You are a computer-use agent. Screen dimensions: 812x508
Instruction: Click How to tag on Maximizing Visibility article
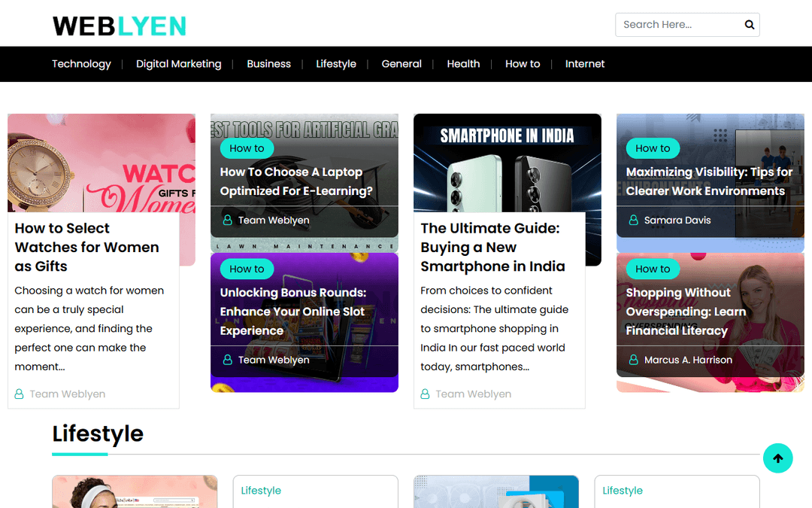(653, 148)
